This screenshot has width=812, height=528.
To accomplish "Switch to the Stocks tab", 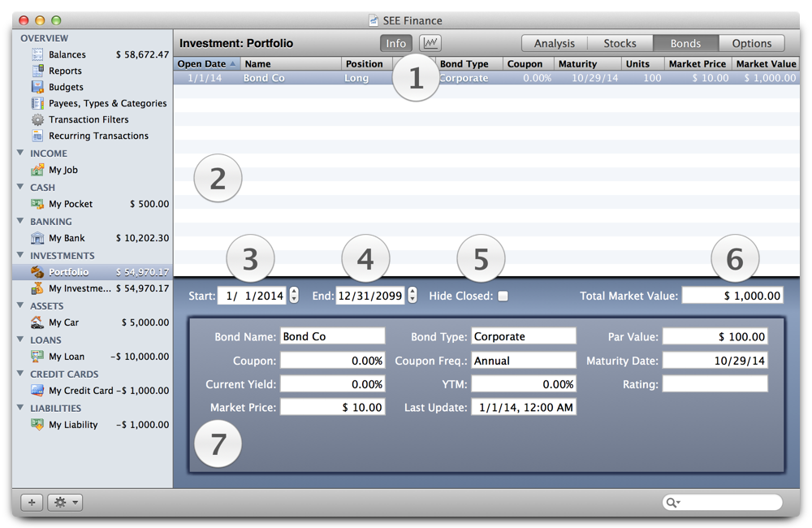I will tap(620, 43).
